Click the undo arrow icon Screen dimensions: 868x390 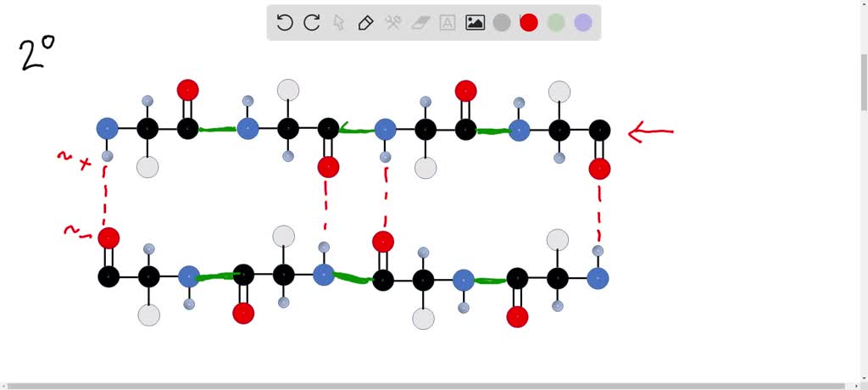[285, 23]
